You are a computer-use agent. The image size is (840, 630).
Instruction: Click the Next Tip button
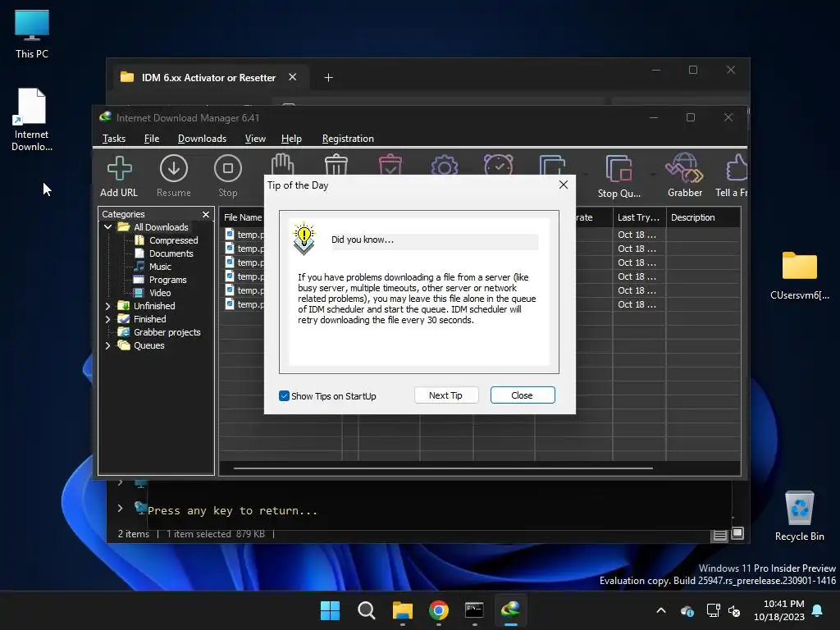pyautogui.click(x=445, y=395)
